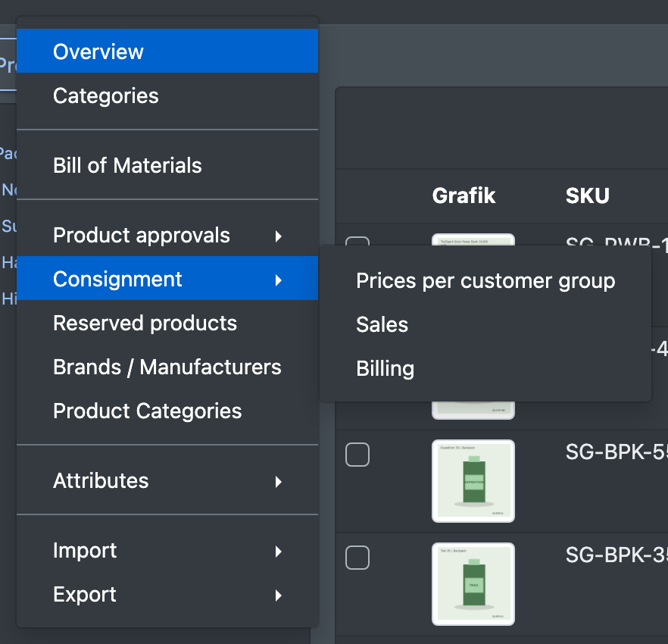The image size is (668, 644).
Task: Tick the checkbox for SG-BPK-55 row
Action: click(357, 455)
